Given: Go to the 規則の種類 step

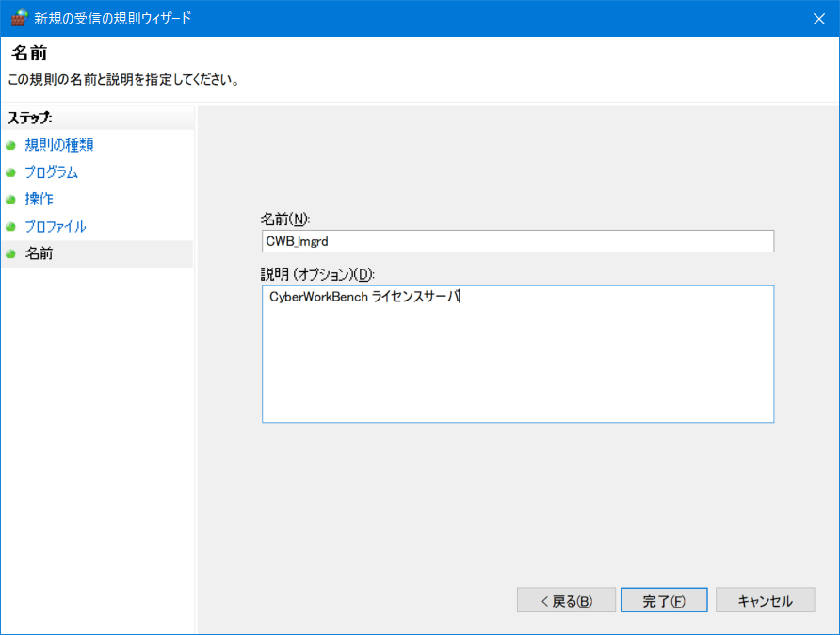Looking at the screenshot, I should click(59, 145).
